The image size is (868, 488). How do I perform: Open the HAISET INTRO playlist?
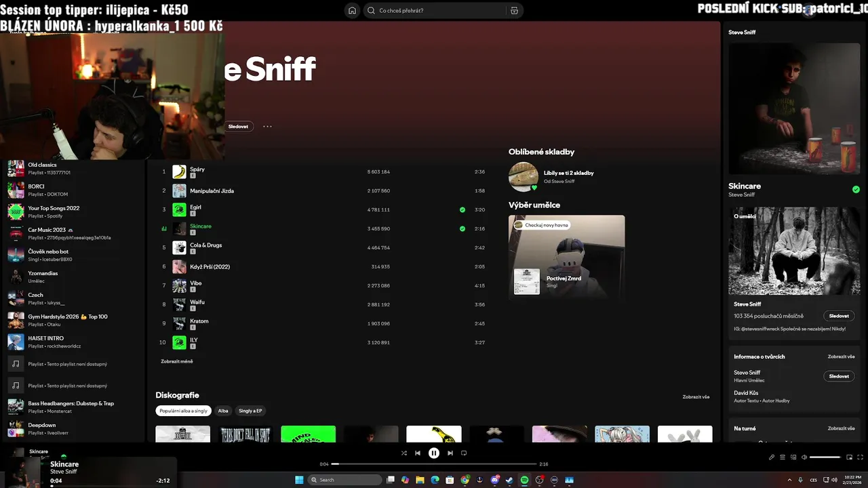tap(75, 342)
